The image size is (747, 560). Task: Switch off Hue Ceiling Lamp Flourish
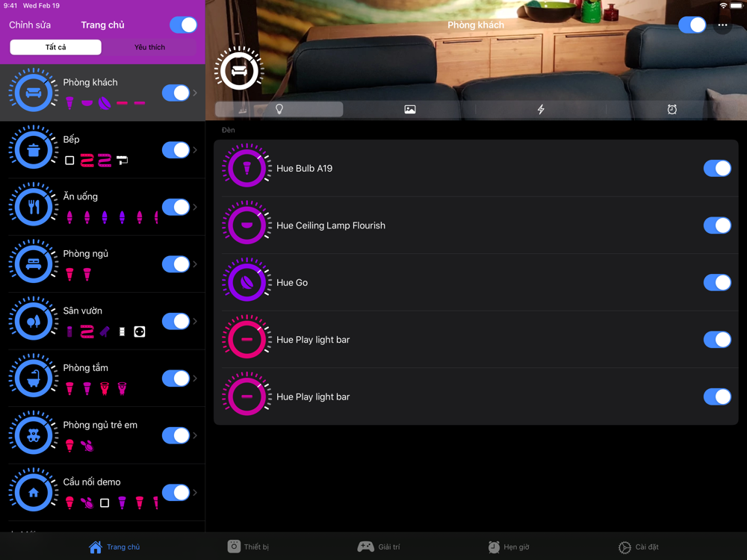(717, 225)
